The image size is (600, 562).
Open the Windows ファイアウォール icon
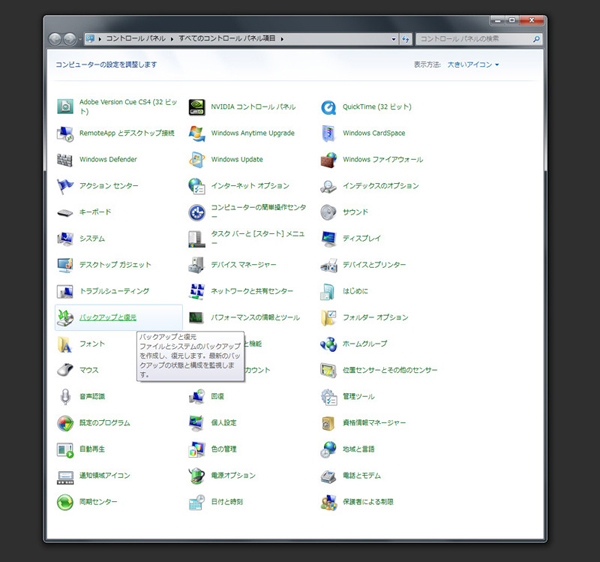point(328,160)
